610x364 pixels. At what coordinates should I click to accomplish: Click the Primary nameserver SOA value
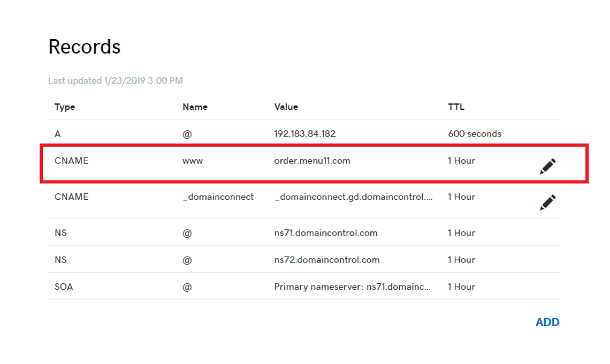coord(352,287)
